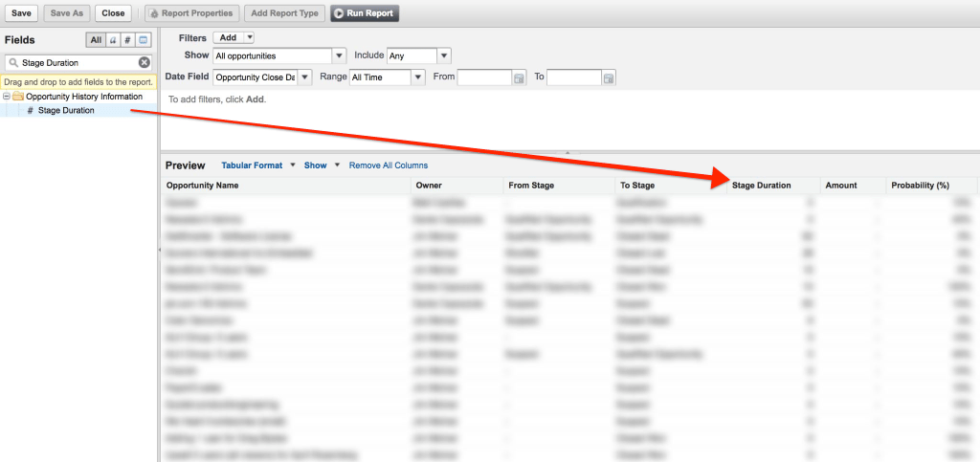The image size is (980, 462).
Task: Click the Amount column header
Action: (x=853, y=186)
